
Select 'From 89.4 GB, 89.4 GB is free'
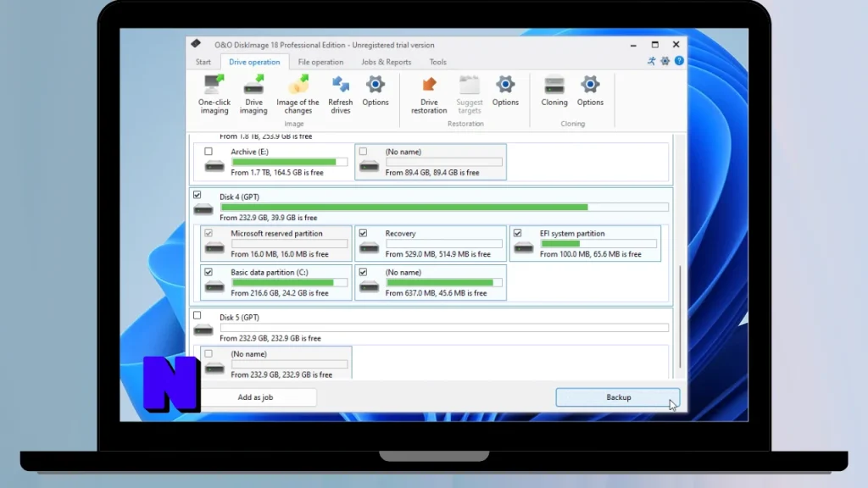pos(432,173)
